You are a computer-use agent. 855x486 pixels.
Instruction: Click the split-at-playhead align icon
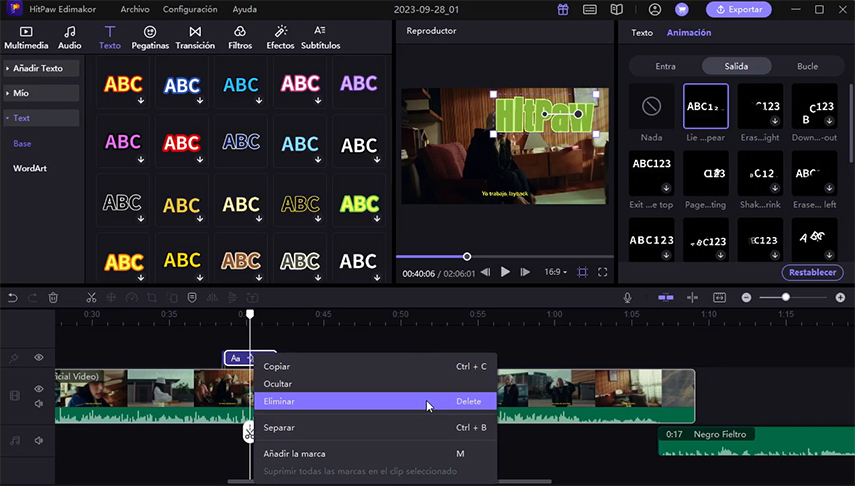coord(693,298)
